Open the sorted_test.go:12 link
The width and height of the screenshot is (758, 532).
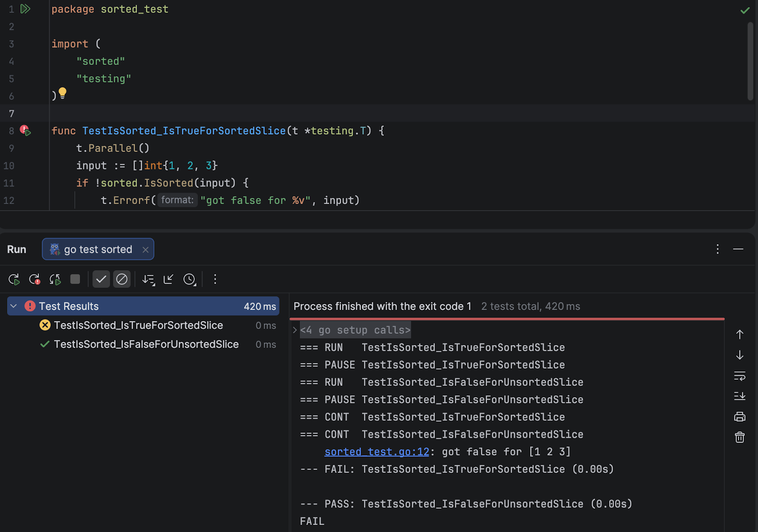(x=377, y=452)
